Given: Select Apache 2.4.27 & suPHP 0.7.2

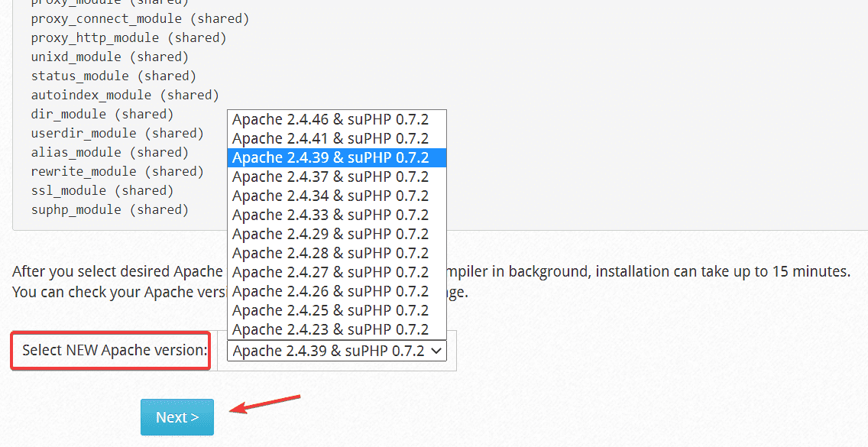Looking at the screenshot, I should pos(331,272).
